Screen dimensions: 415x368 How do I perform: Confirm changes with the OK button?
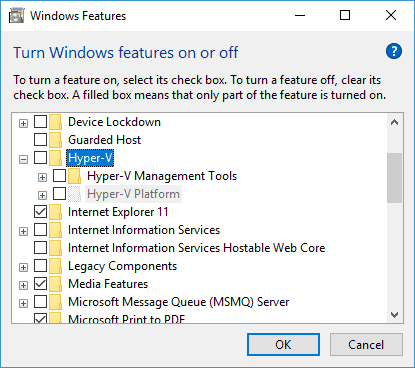[283, 345]
